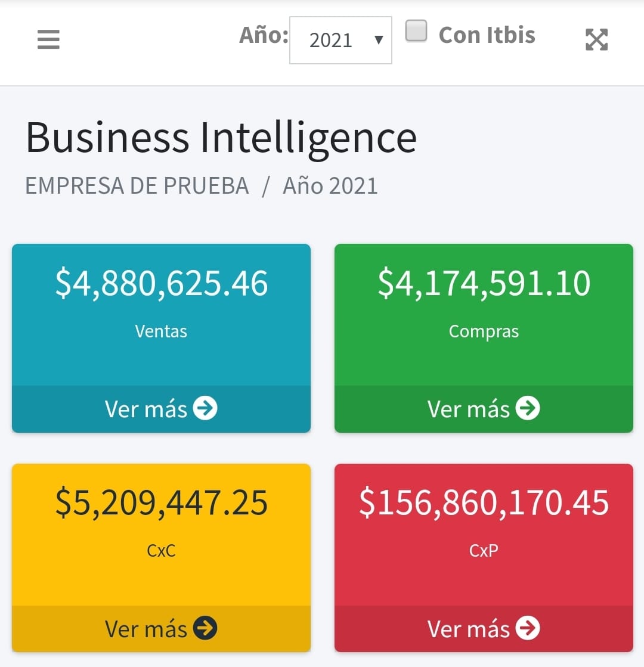
Task: Click the arrow icon in the Ventas card
Action: coord(205,408)
